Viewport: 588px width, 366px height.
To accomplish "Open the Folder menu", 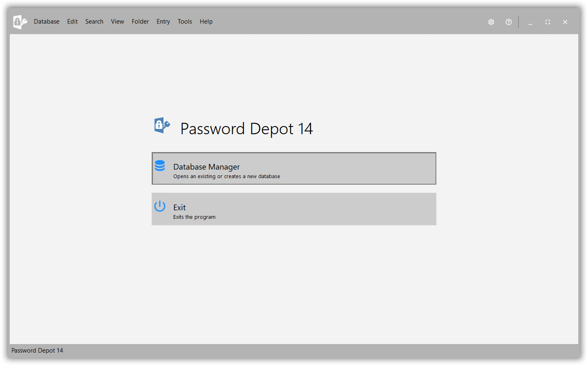I will point(140,22).
